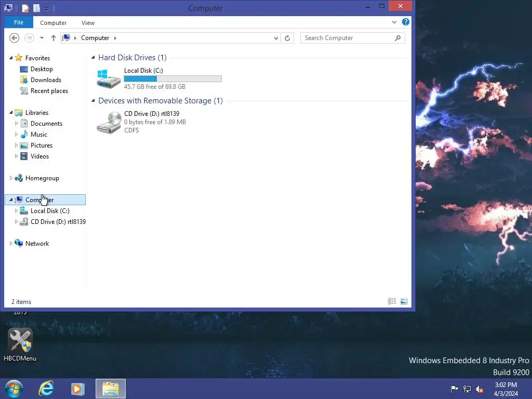The height and width of the screenshot is (399, 532).
Task: Click the Local Disk (C:) capacity bar
Action: coord(172,79)
